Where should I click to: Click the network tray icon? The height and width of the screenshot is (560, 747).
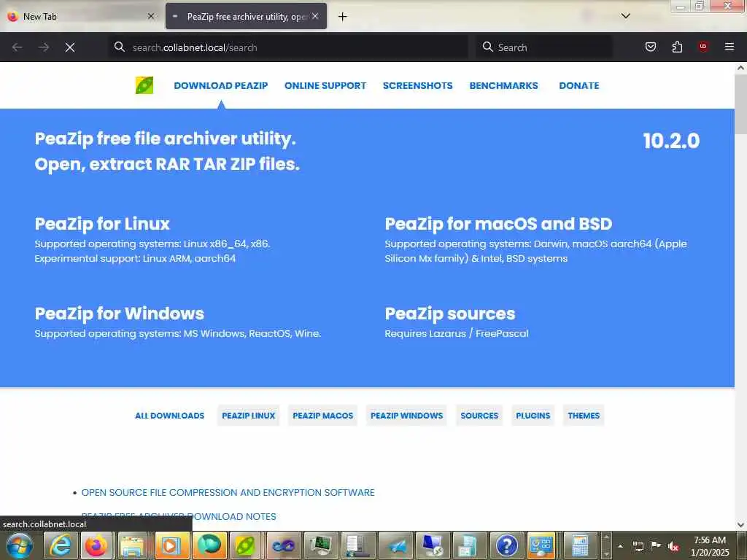point(638,546)
